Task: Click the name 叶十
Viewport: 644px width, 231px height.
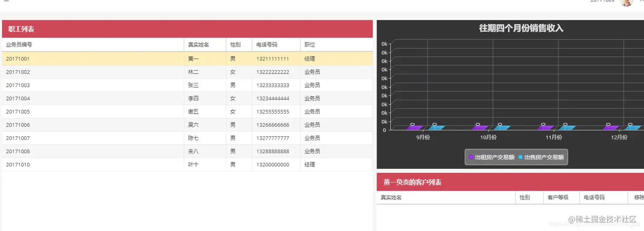Action: click(193, 164)
